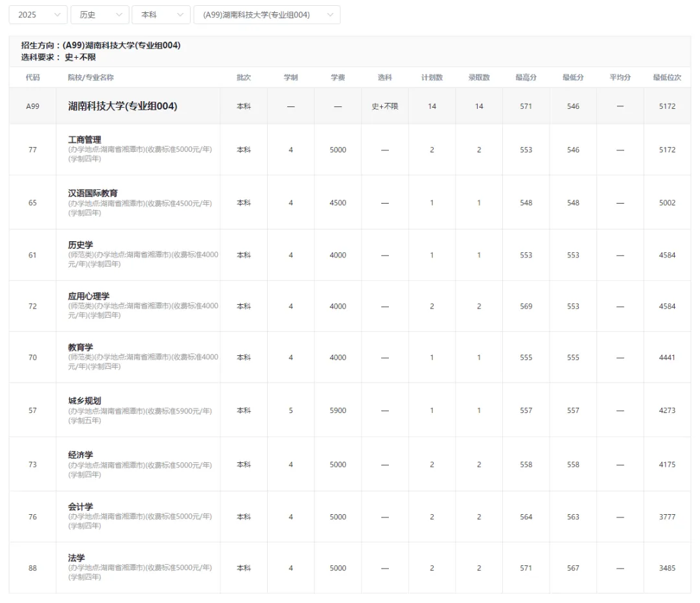Click the 最高分 column header

tap(526, 77)
